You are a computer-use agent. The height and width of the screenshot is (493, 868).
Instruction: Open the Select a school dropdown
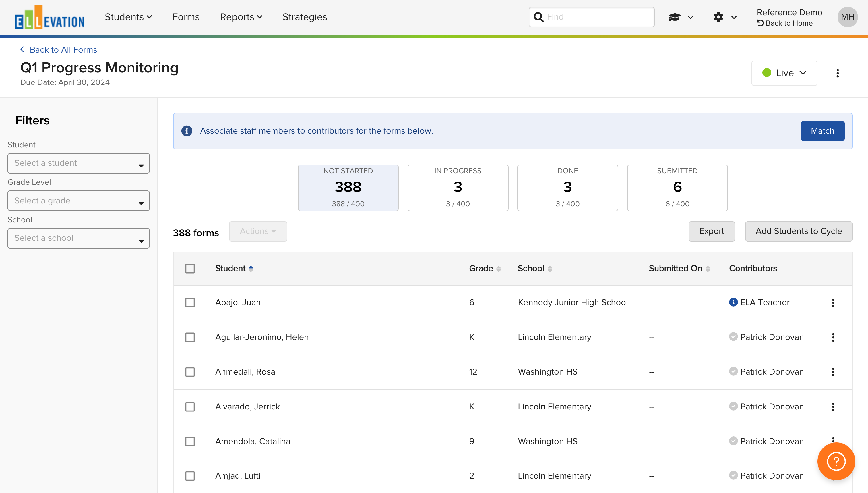pos(78,238)
